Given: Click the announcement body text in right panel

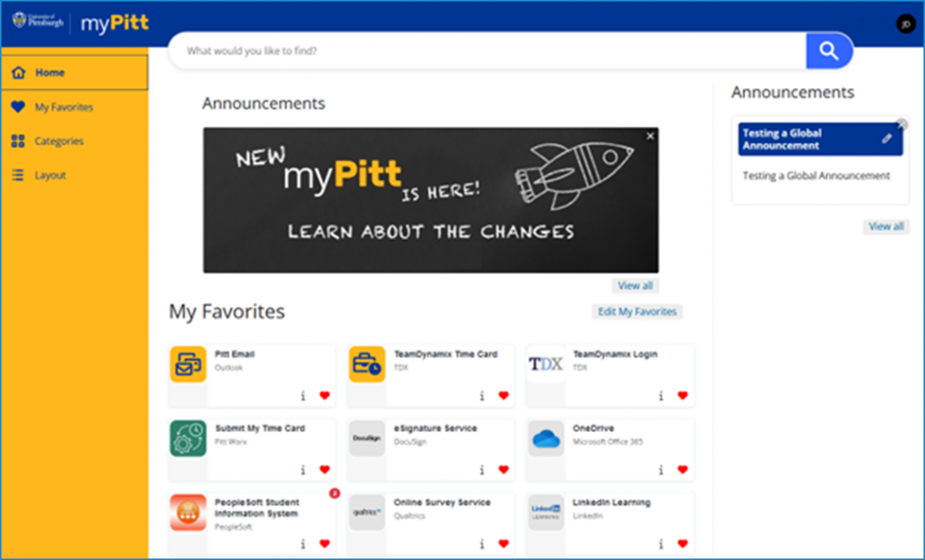Looking at the screenshot, I should click(816, 176).
